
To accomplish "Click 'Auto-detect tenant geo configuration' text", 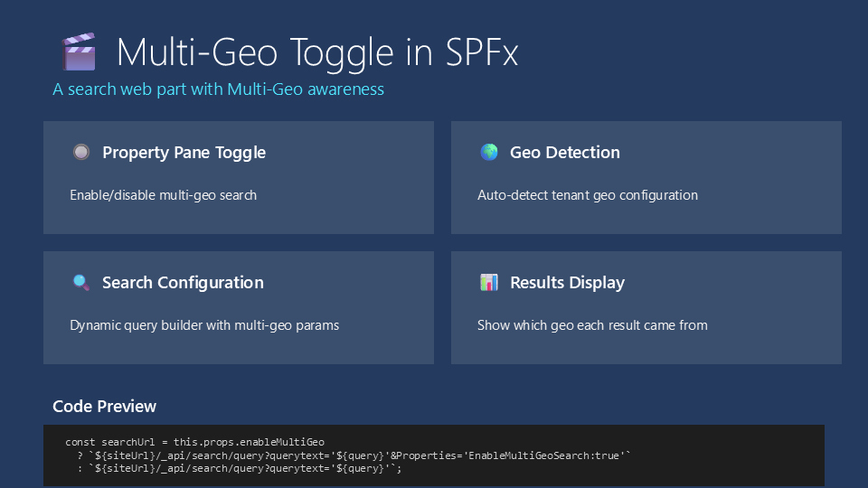I will 587,195.
